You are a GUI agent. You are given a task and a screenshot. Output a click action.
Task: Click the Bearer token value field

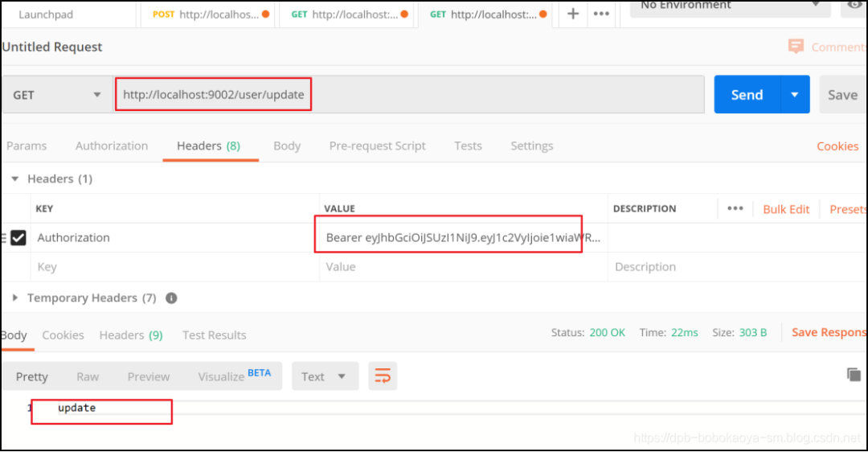[x=463, y=237]
